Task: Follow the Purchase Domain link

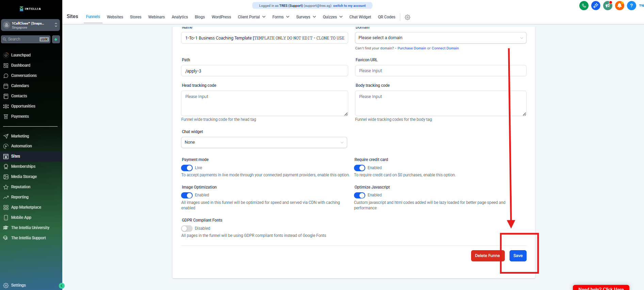Action: 412,48
